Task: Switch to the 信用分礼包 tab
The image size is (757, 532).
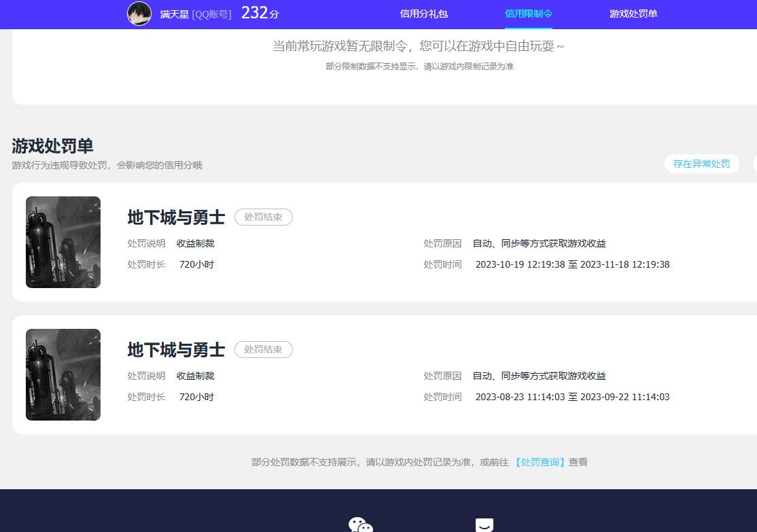Action: (x=423, y=14)
